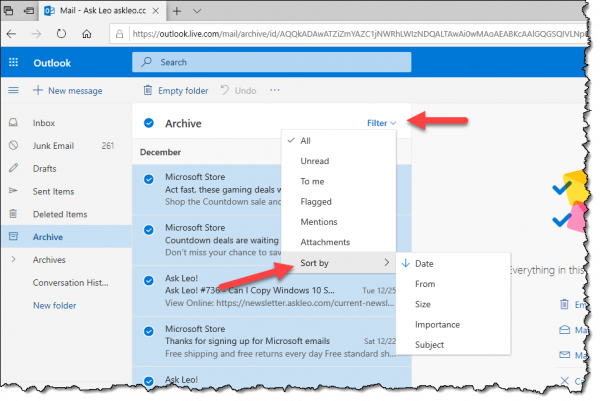600x401 pixels.
Task: Sort messages by Size
Action: click(423, 304)
